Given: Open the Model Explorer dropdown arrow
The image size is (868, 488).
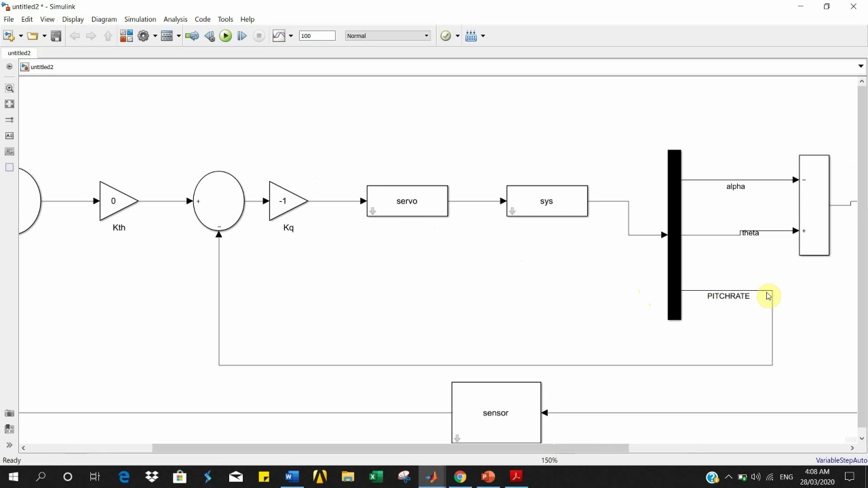Looking at the screenshot, I should tap(178, 36).
